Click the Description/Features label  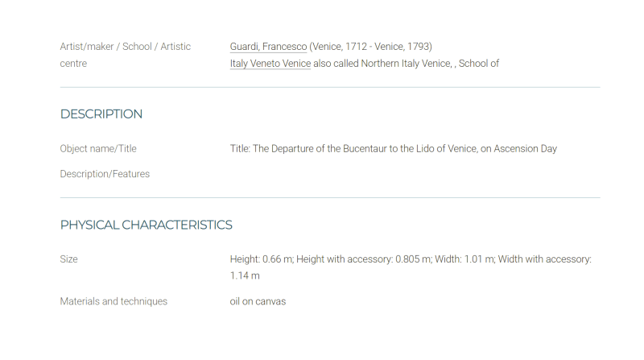(x=105, y=174)
